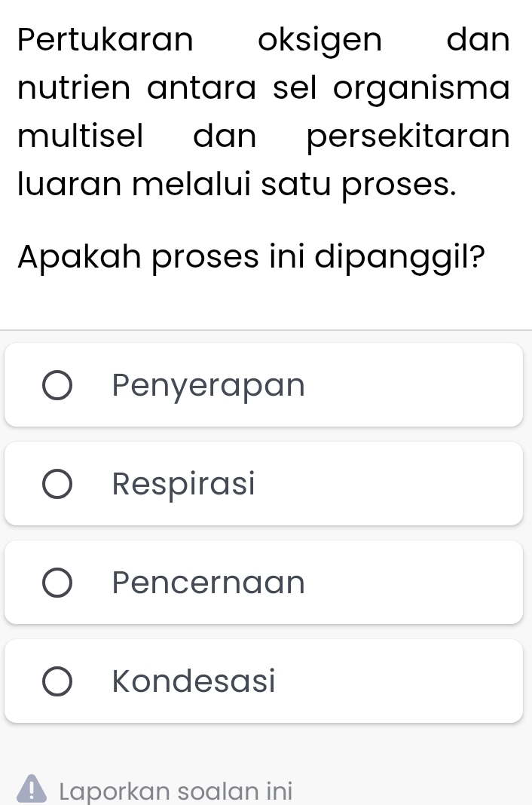The width and height of the screenshot is (532, 805).
Task: Click the word "oksigen" in the passage
Action: [320, 40]
